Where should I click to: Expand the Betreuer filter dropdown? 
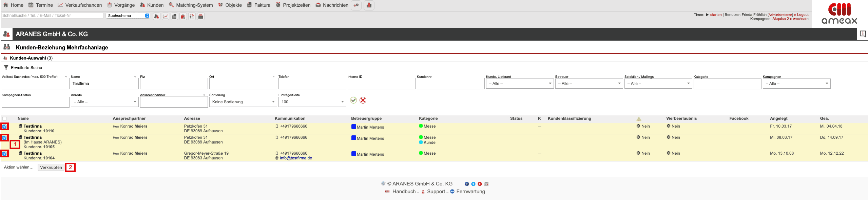click(x=589, y=84)
